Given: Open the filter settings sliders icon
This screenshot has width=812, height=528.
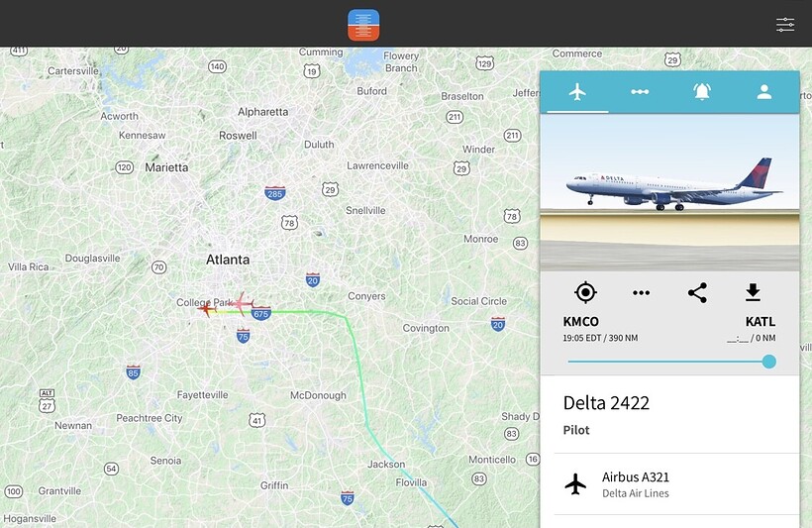Looking at the screenshot, I should [x=785, y=25].
